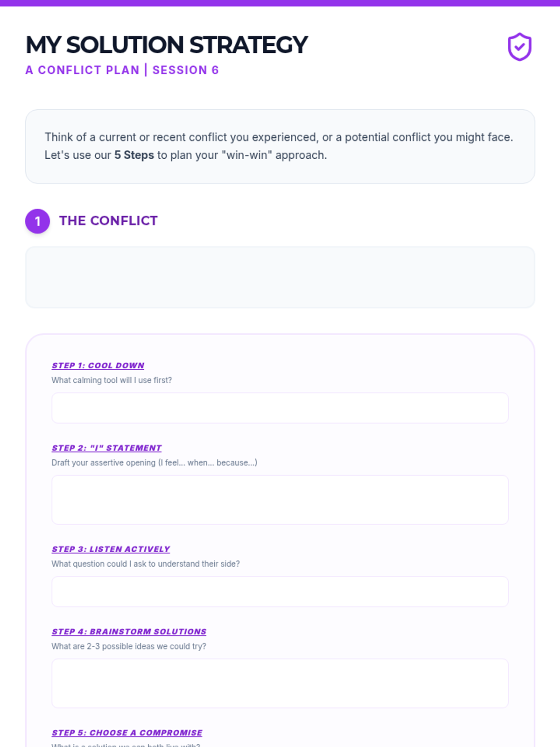Select the "A Conflict Plan | Session 6" subtitle
560x747 pixels.
tap(122, 70)
